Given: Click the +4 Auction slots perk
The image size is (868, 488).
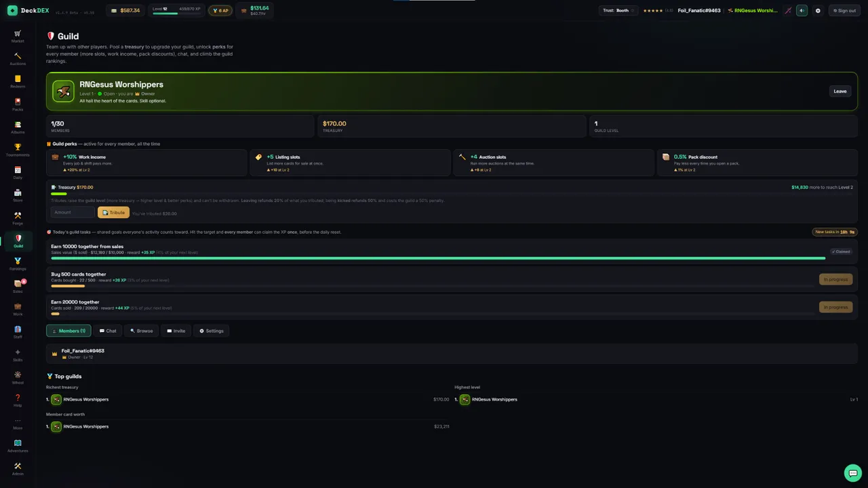Looking at the screenshot, I should [553, 163].
